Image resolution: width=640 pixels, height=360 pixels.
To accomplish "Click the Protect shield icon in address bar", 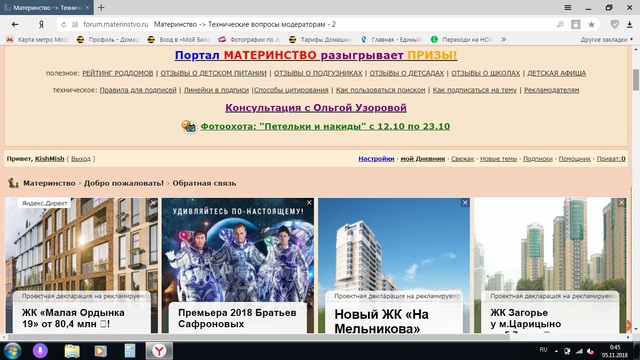I will 615,24.
